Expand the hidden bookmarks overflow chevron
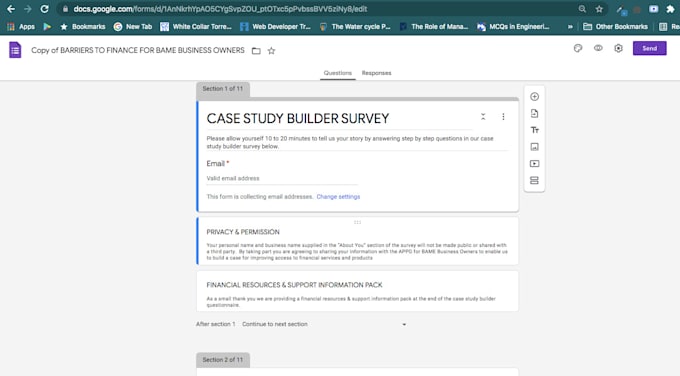680x376 pixels. (570, 26)
